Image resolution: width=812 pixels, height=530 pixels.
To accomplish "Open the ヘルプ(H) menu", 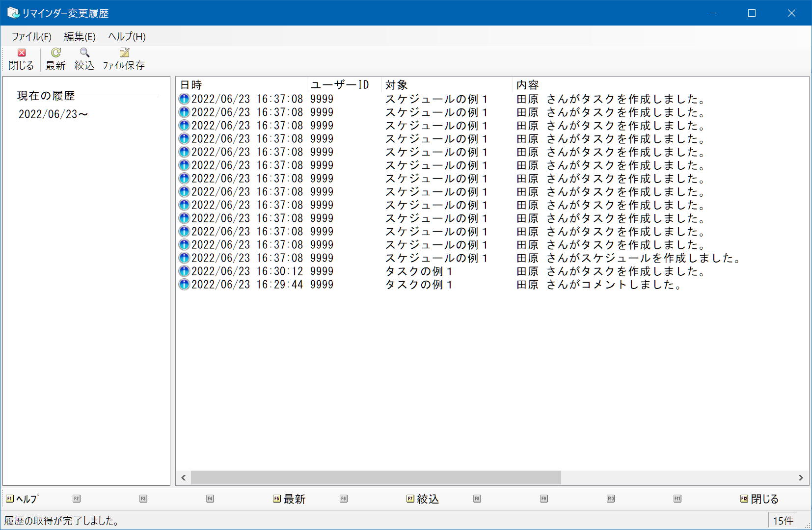I will point(127,36).
